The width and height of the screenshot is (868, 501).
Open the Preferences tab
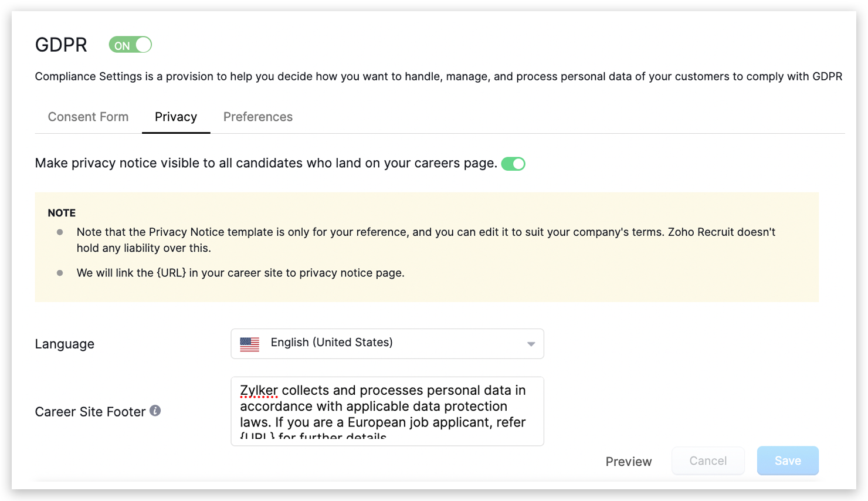[x=258, y=117]
